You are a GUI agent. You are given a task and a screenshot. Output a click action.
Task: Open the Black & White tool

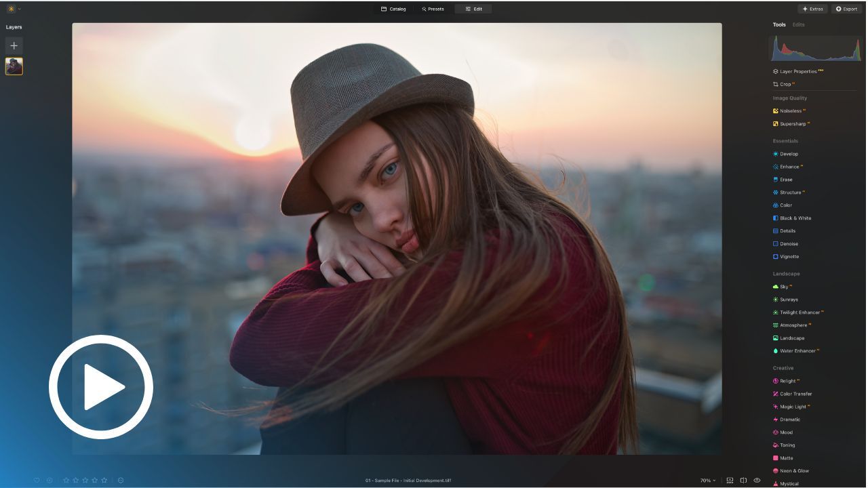click(x=795, y=218)
